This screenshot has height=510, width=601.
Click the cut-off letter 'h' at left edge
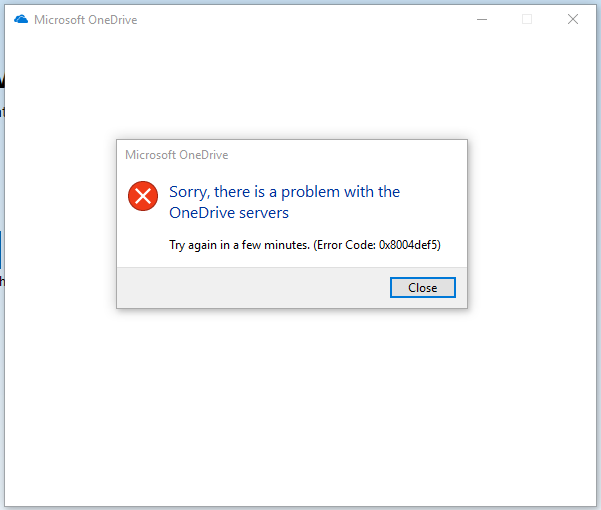pos(2,282)
